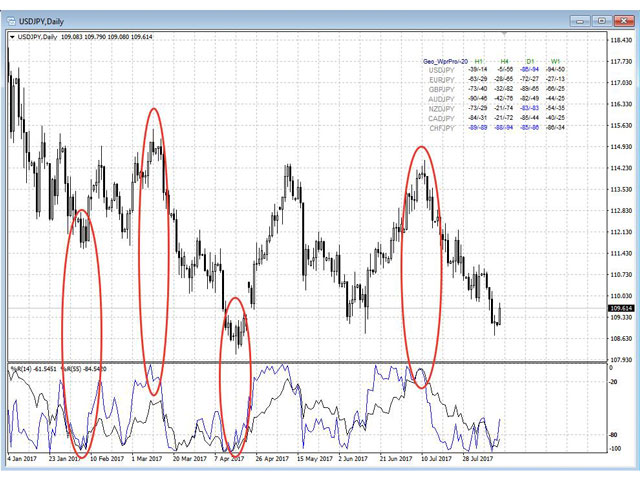Pick the CHFJPY symbol in the dashboard
The width and height of the screenshot is (640, 480).
point(439,128)
